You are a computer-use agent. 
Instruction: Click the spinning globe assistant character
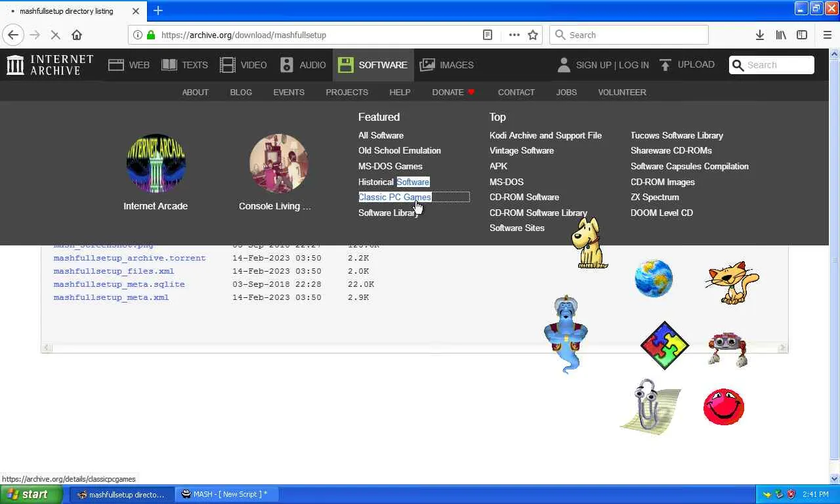pyautogui.click(x=654, y=278)
